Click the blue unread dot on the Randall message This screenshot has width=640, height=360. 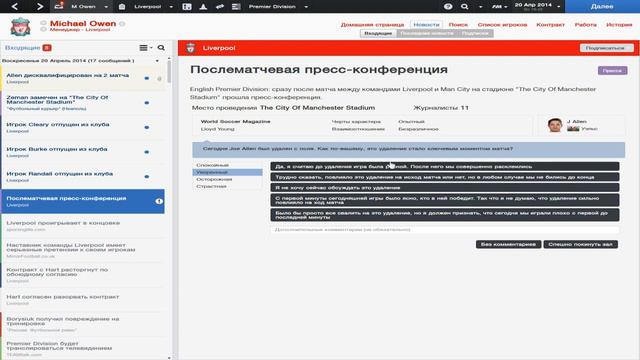(x=147, y=176)
